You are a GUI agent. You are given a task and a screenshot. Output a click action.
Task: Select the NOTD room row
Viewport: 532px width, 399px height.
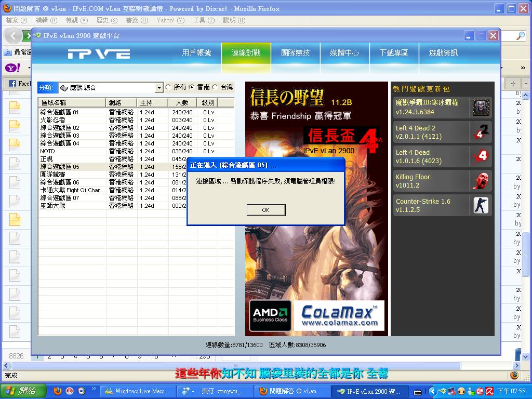(x=136, y=151)
